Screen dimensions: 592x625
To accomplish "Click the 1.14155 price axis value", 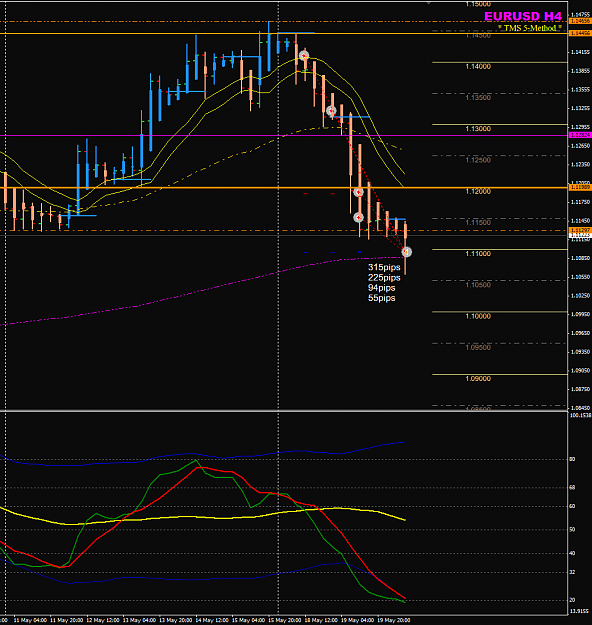I will click(580, 52).
